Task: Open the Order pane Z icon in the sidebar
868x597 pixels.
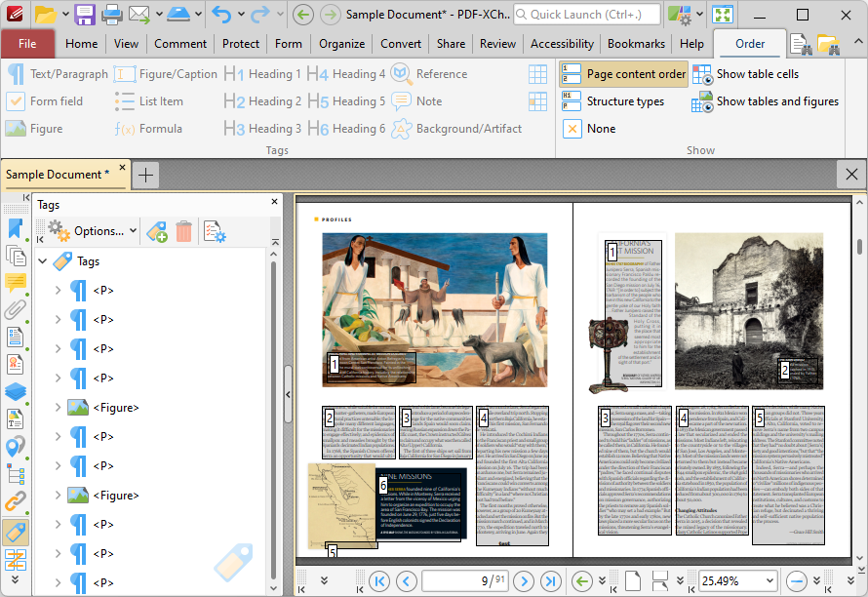Action: 15,559
